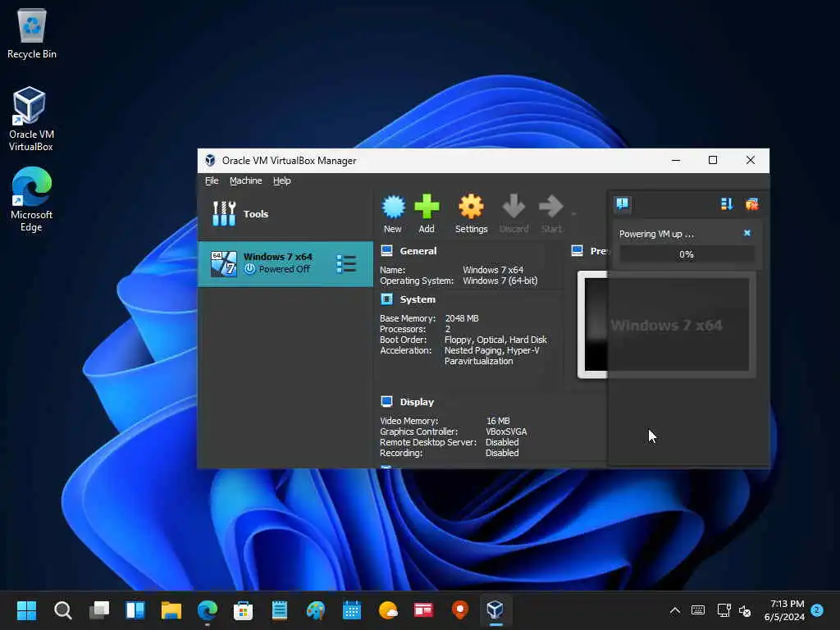
Task: Click the Video Memory 16 MB value
Action: 498,421
